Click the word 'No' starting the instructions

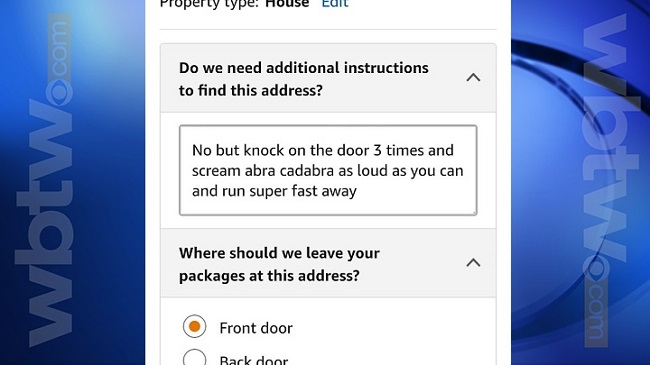tap(202, 150)
